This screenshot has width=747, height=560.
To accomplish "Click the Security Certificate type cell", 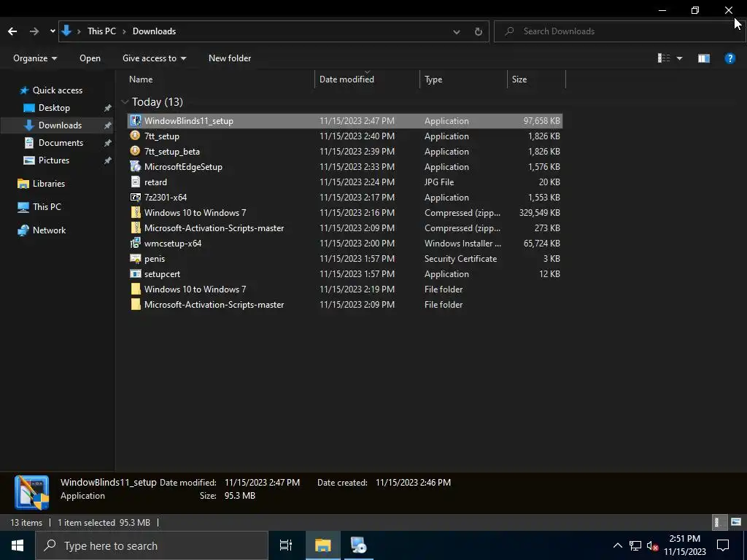I will click(x=461, y=259).
